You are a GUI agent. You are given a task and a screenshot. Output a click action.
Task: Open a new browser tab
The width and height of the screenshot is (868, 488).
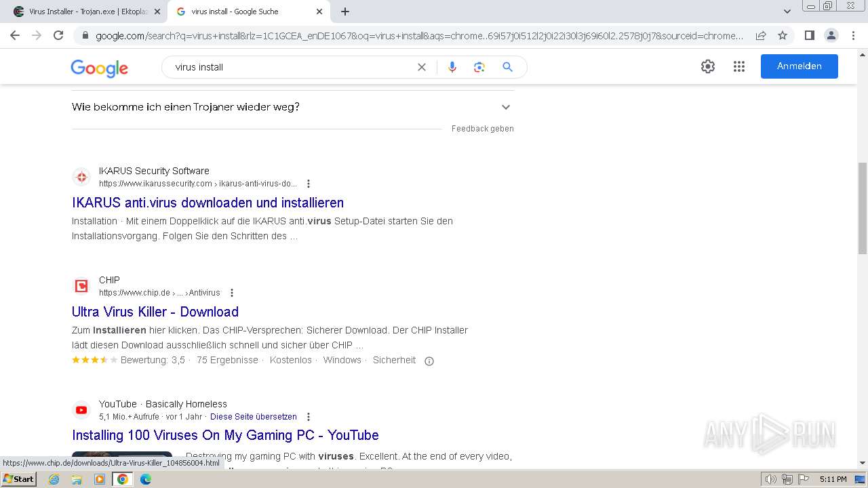point(345,12)
